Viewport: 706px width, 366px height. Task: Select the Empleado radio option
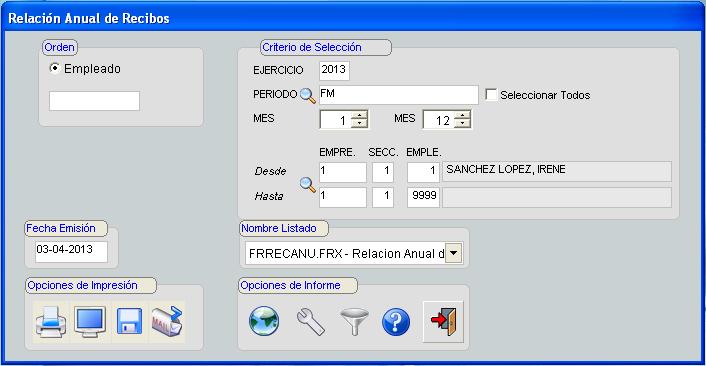(x=54, y=68)
